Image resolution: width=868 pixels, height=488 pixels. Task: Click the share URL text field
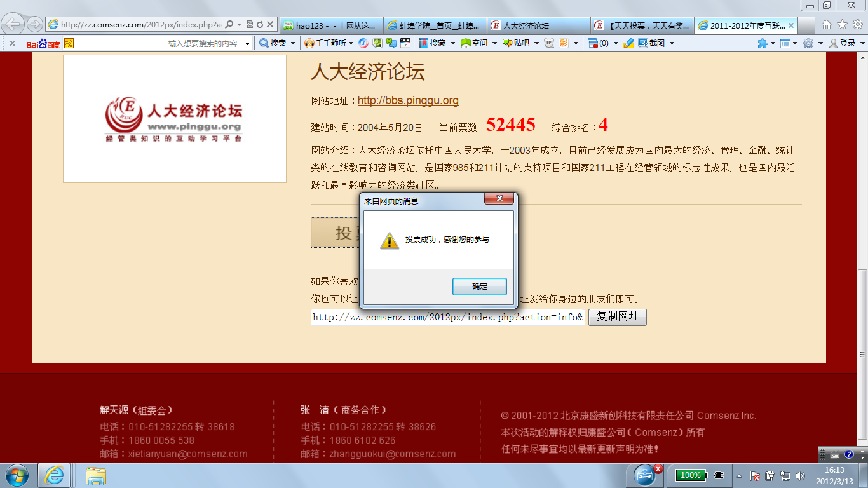[448, 317]
